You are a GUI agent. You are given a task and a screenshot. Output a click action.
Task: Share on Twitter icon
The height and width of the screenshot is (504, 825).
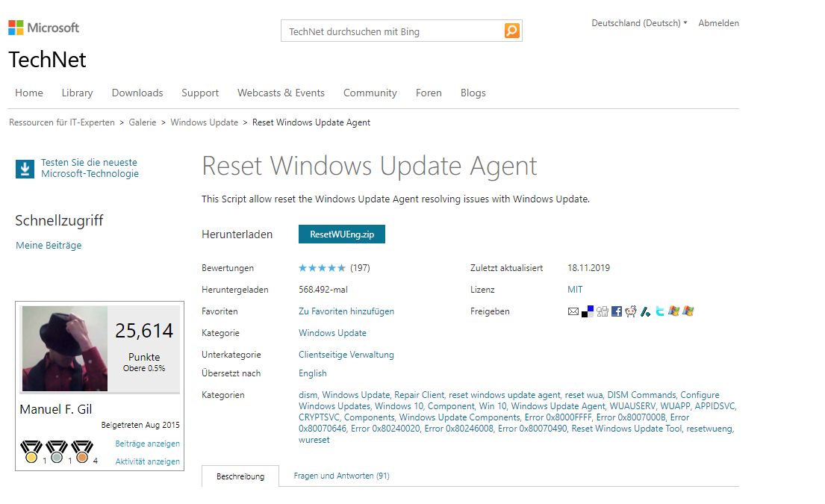(x=660, y=311)
